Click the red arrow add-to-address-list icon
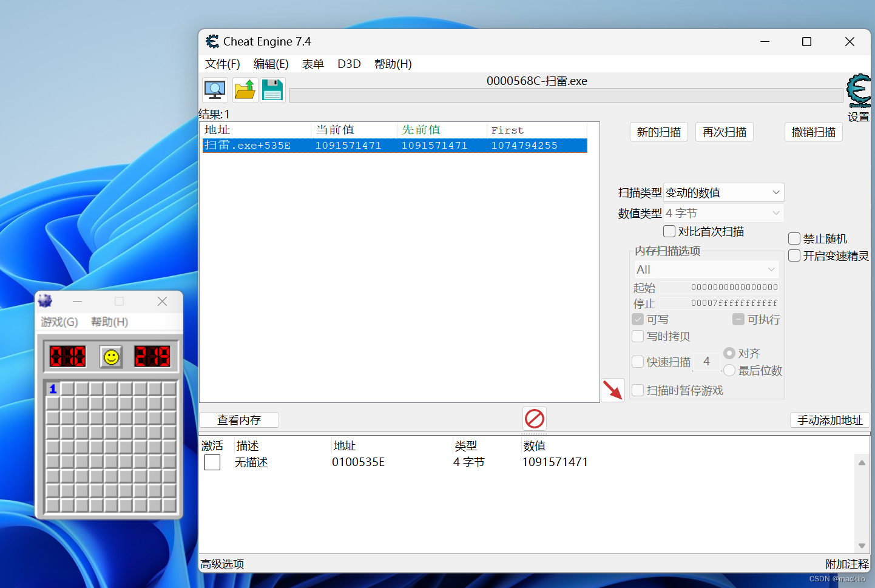Viewport: 875px width, 588px height. (613, 390)
